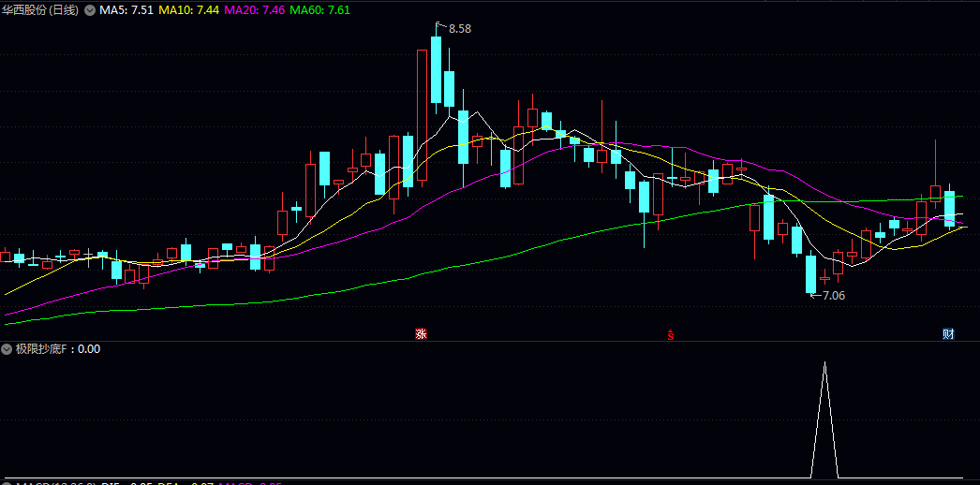Open the 财 financial report marker

948,334
